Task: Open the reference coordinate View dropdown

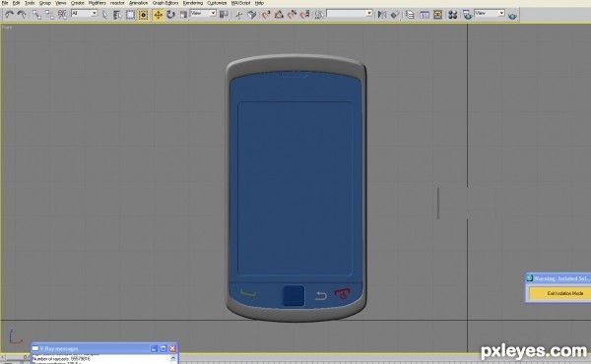Action: (x=203, y=13)
